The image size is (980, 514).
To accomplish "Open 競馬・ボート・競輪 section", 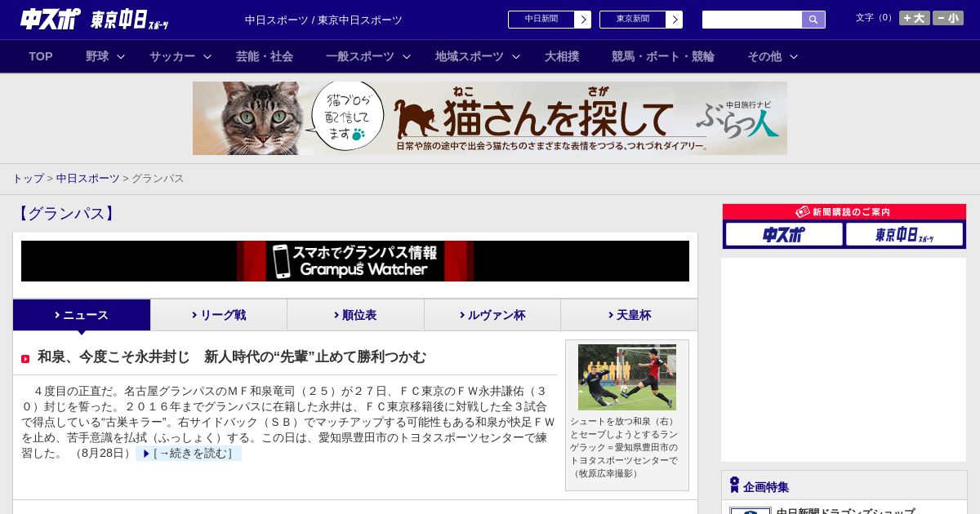I will (663, 56).
